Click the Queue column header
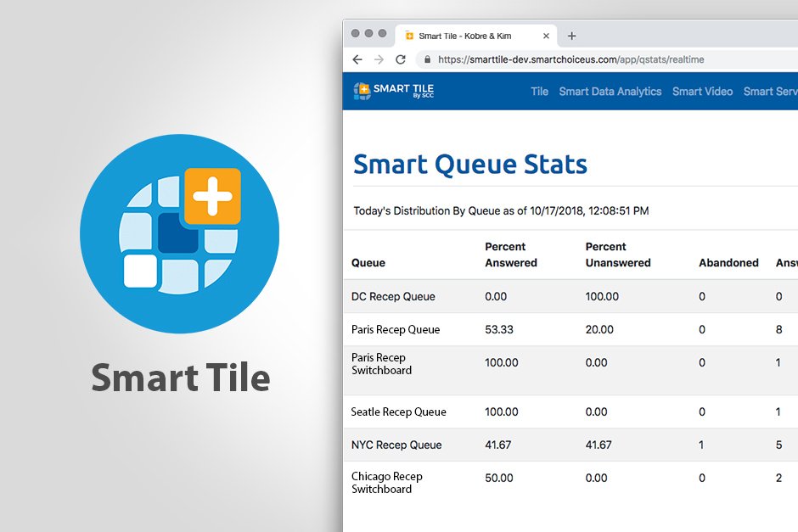Image resolution: width=798 pixels, height=532 pixels. (368, 263)
